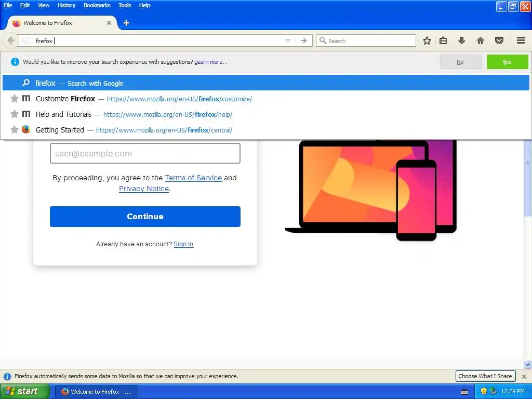The width and height of the screenshot is (532, 399).
Task: Open the Bookmarks menu
Action: 97,5
